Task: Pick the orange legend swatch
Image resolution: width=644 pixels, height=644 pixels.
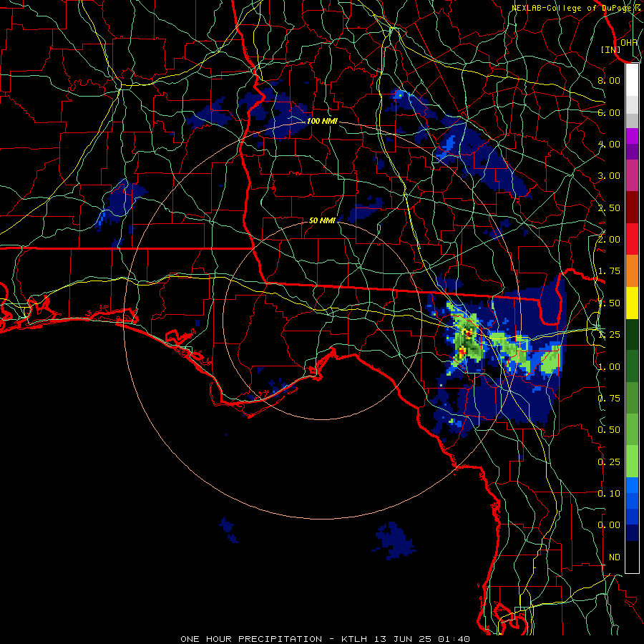Action: (632, 271)
